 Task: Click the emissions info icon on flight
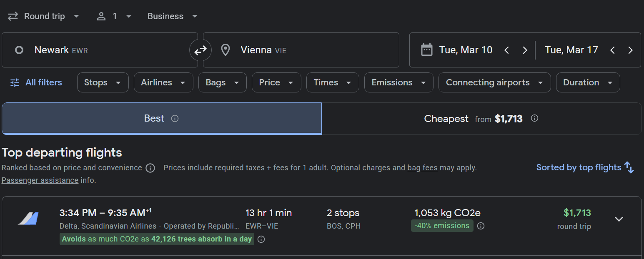tap(481, 226)
